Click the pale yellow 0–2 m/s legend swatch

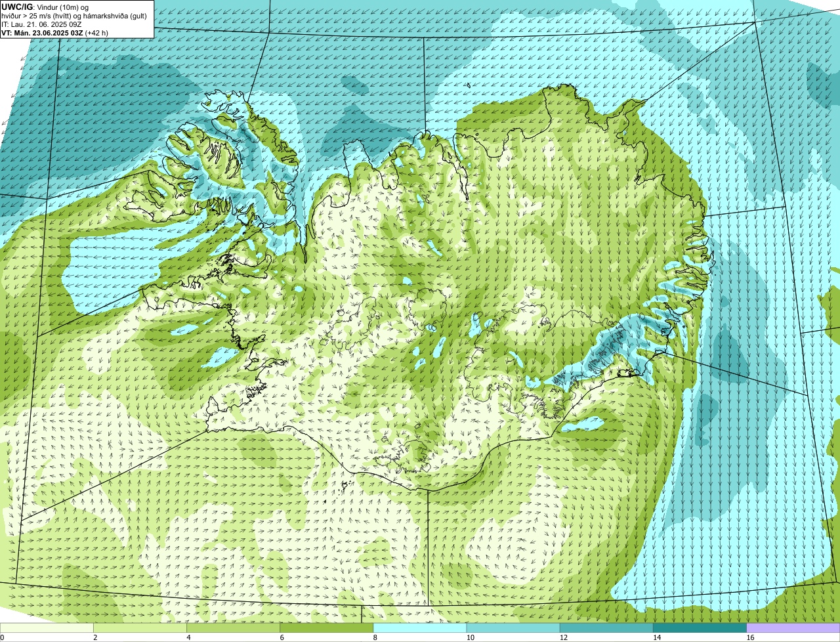47,628
